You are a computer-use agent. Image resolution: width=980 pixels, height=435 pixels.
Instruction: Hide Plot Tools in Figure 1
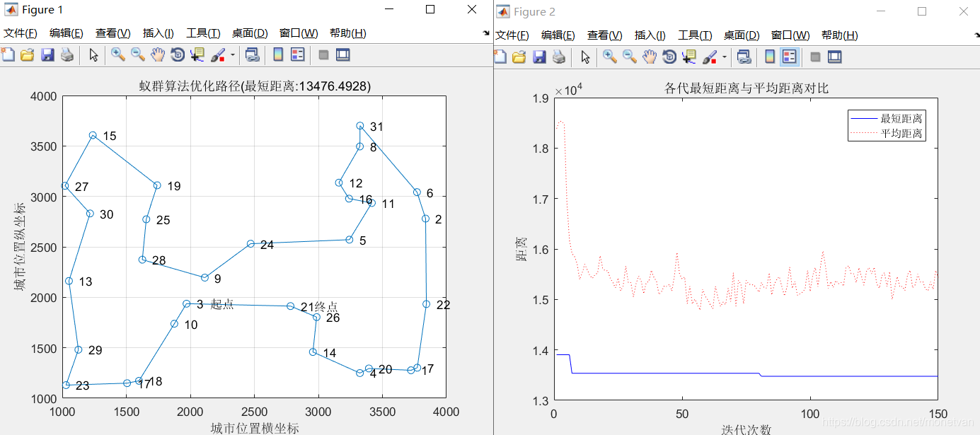[323, 54]
